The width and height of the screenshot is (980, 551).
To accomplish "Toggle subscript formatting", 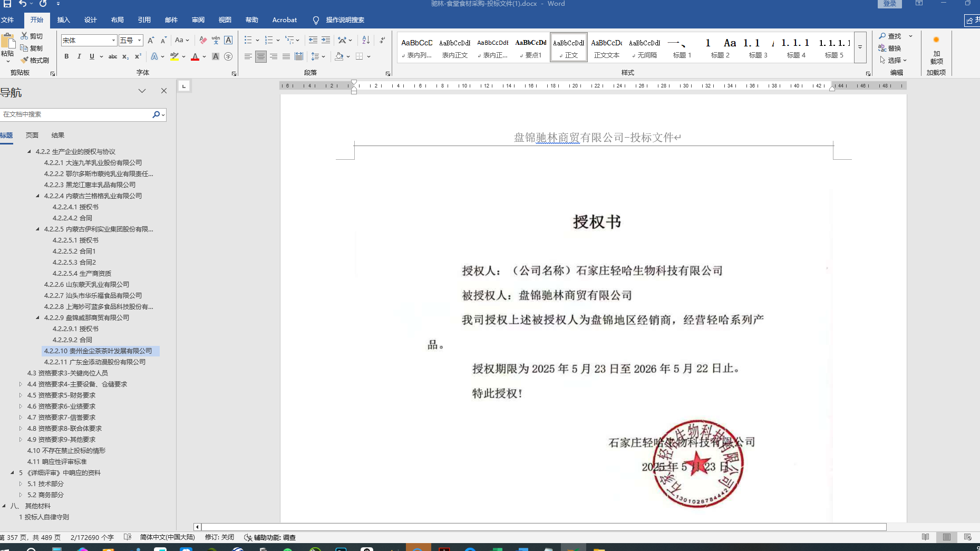I will click(x=125, y=56).
